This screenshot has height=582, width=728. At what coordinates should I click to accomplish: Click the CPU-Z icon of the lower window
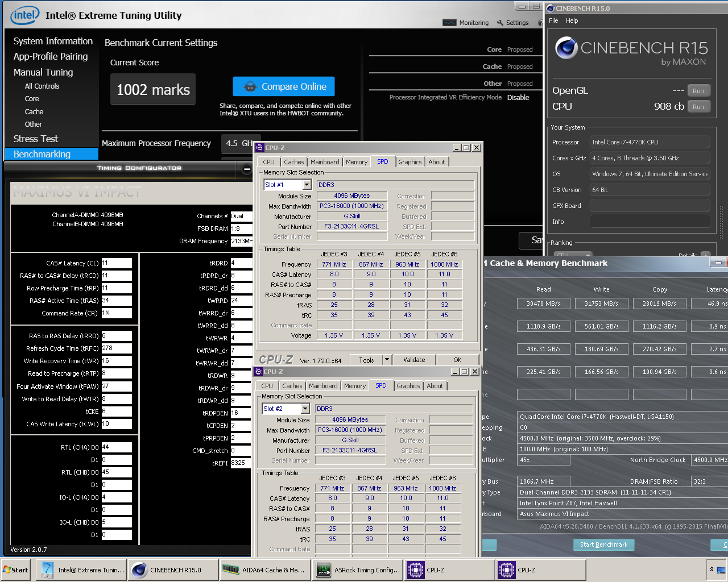(x=258, y=372)
